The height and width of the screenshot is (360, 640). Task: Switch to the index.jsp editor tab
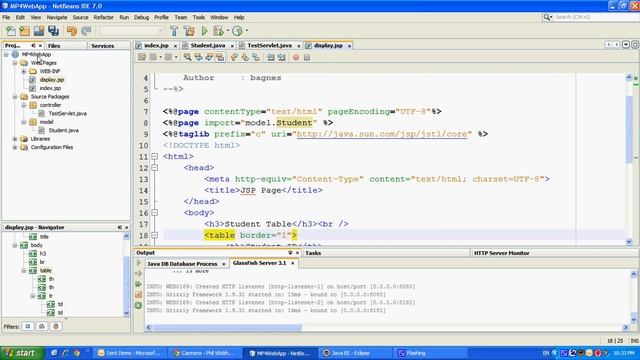(156, 45)
